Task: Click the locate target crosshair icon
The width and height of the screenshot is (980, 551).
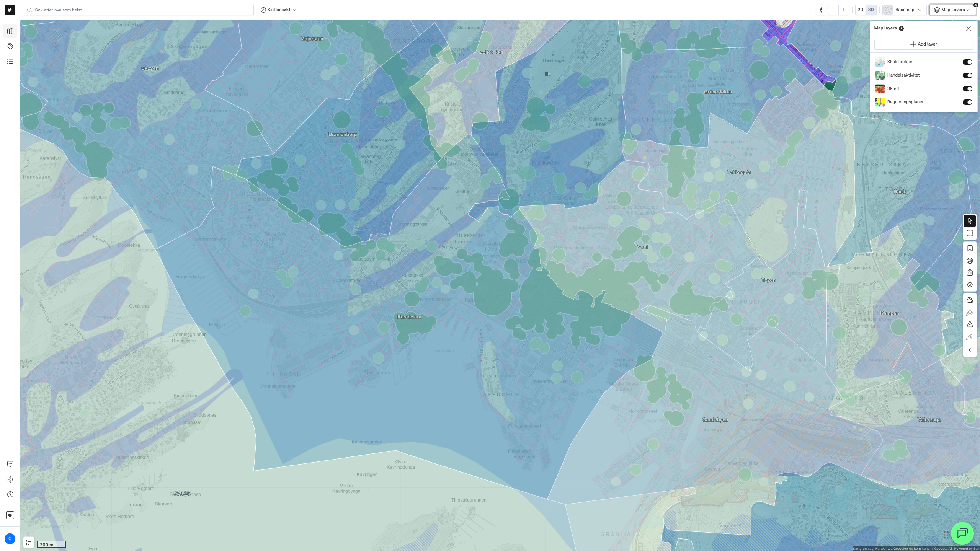Action: (x=970, y=285)
